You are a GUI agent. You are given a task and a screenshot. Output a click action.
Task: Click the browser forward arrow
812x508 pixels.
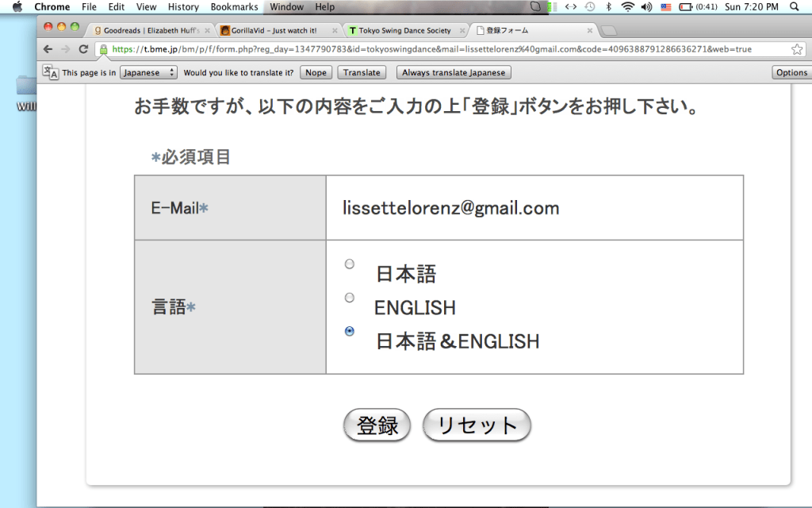pyautogui.click(x=65, y=49)
